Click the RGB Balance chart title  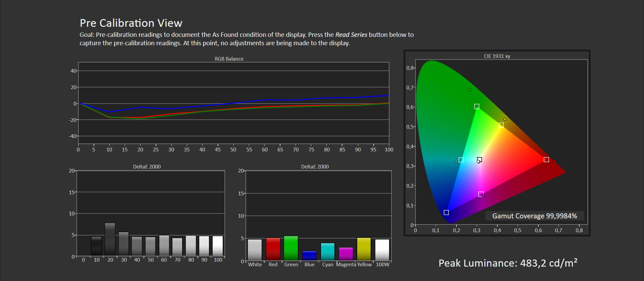[x=229, y=59]
